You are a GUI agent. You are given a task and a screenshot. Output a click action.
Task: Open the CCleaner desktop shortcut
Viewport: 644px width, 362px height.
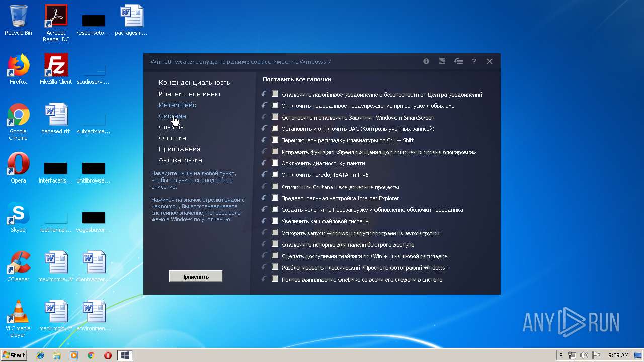[18, 266]
